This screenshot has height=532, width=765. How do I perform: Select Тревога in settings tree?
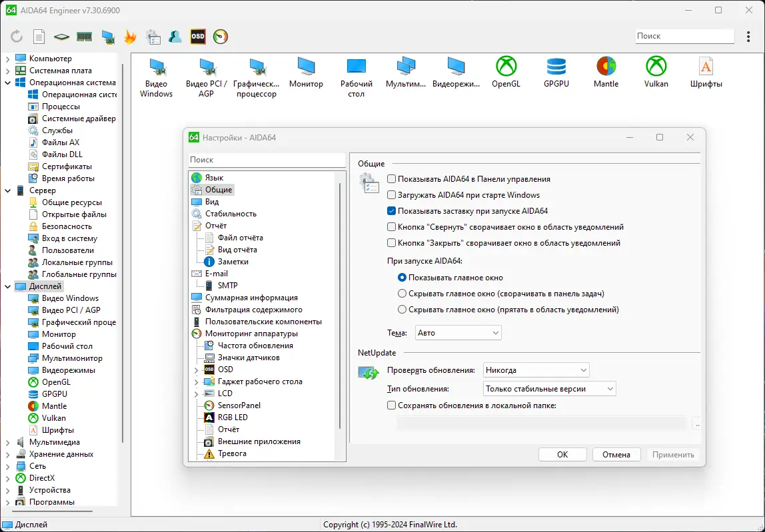tap(232, 453)
